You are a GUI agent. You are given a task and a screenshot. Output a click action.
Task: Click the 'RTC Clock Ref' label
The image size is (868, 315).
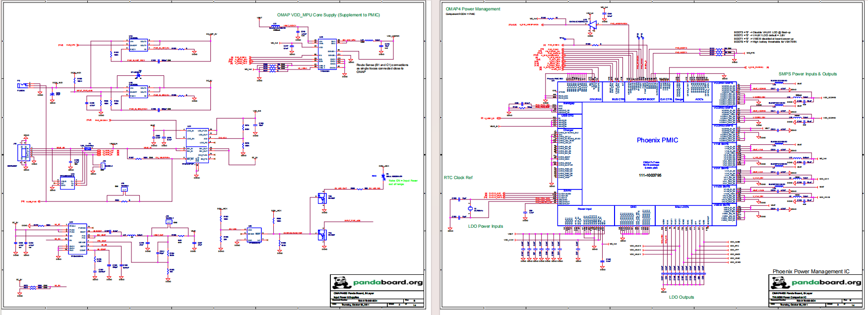pos(458,178)
